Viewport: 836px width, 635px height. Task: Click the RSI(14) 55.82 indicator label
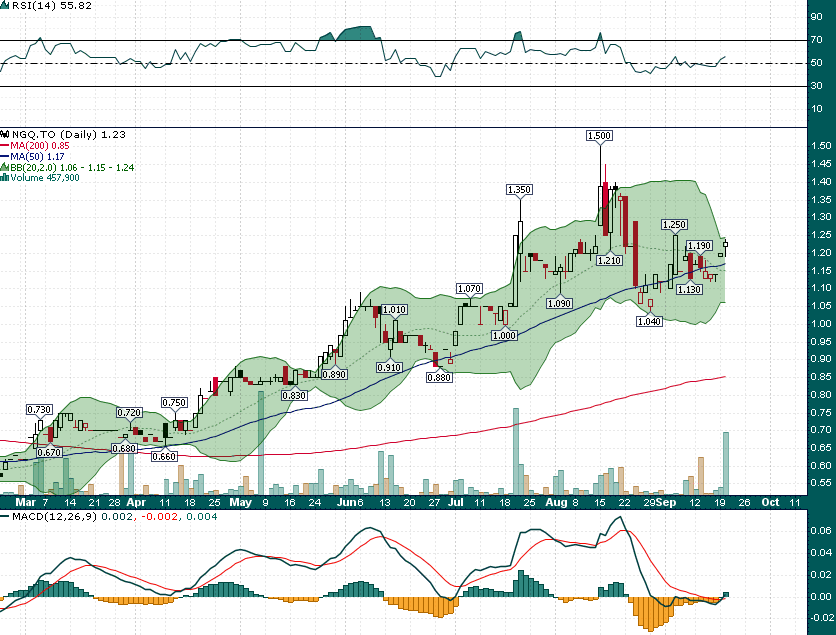pos(51,6)
